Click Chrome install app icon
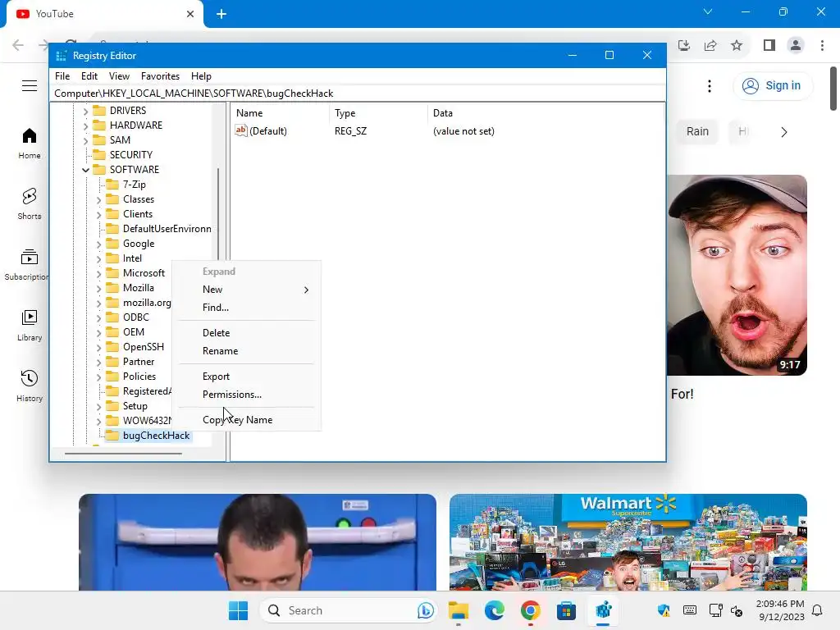 684,46
